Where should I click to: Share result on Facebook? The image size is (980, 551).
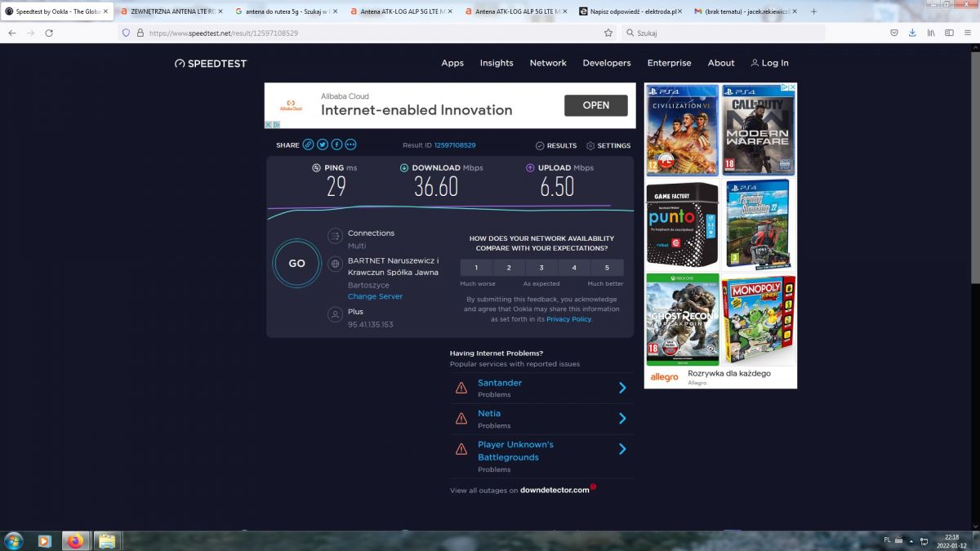[x=336, y=144]
